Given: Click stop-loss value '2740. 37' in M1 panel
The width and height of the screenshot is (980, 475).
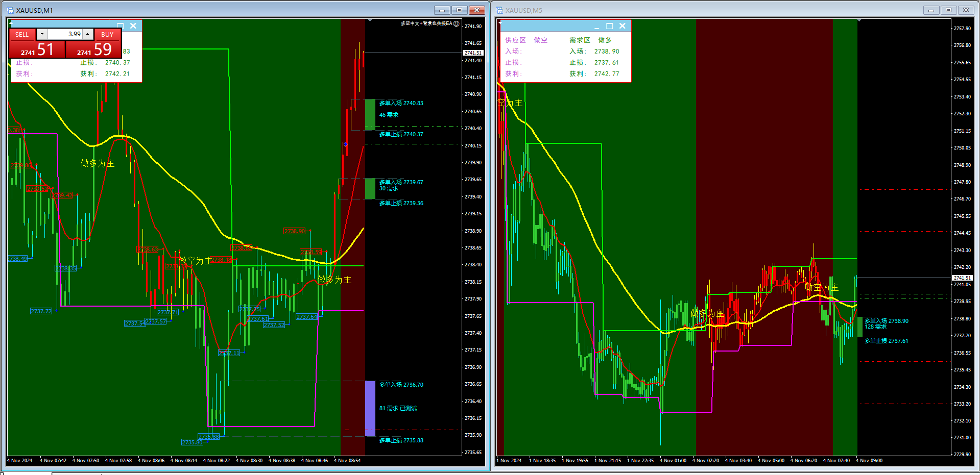Looking at the screenshot, I should coord(117,63).
